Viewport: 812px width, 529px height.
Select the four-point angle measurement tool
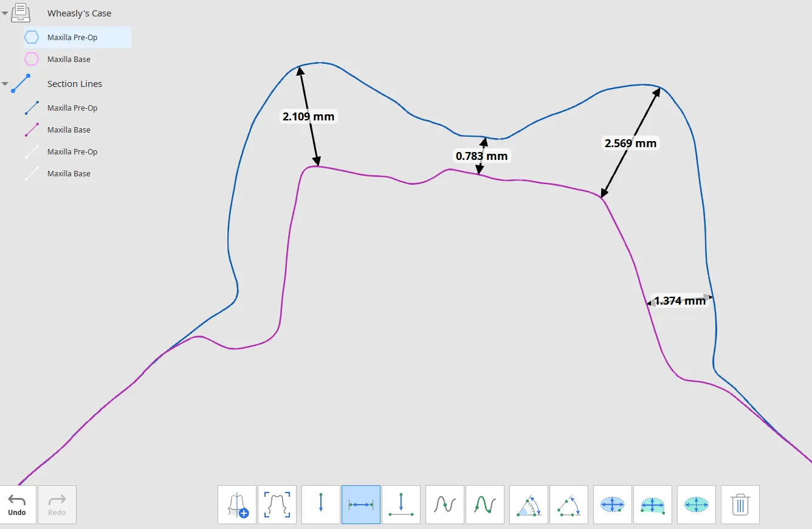coord(569,505)
